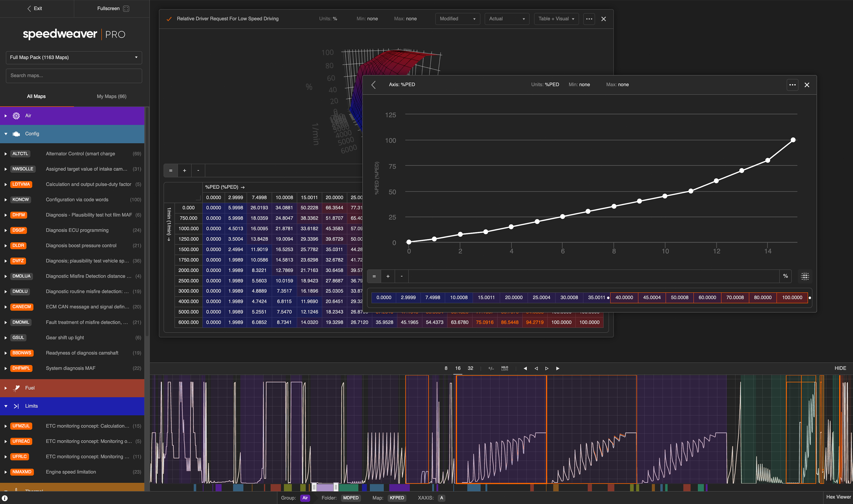Click the dotted grid icon in axis panel
This screenshot has height=504, width=853.
click(805, 276)
